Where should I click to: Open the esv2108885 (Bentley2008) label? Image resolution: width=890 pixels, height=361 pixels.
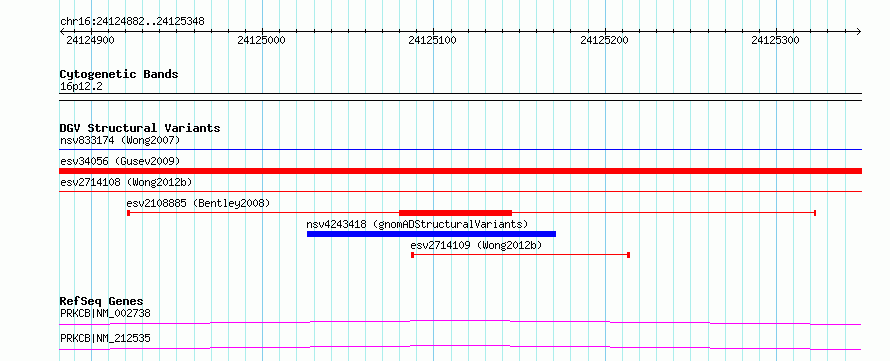(198, 203)
